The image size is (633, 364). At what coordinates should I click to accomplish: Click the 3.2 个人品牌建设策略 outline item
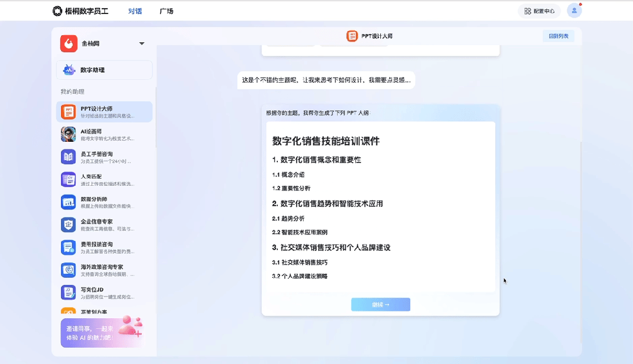[300, 277]
